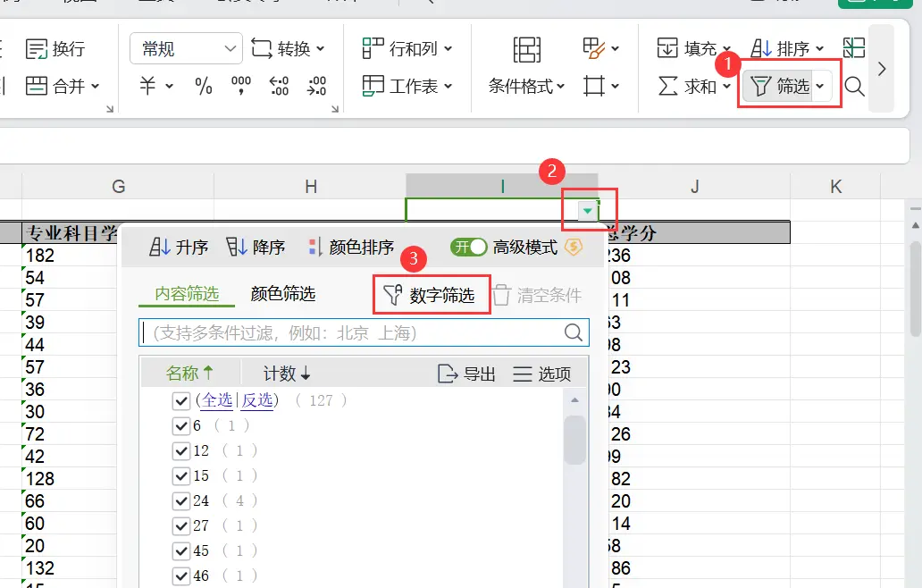Switch to the 颜色筛选 tab
The height and width of the screenshot is (588, 922).
pos(283,293)
